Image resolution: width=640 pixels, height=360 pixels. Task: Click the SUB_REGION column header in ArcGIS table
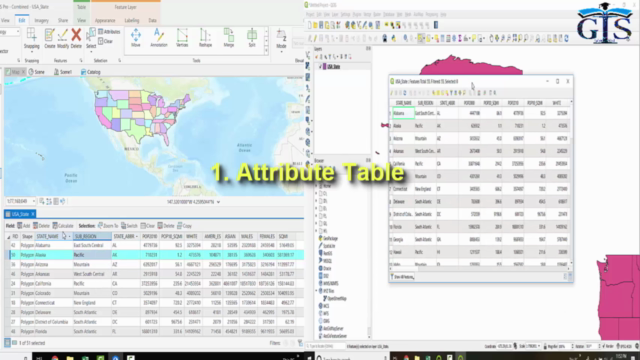[92, 236]
